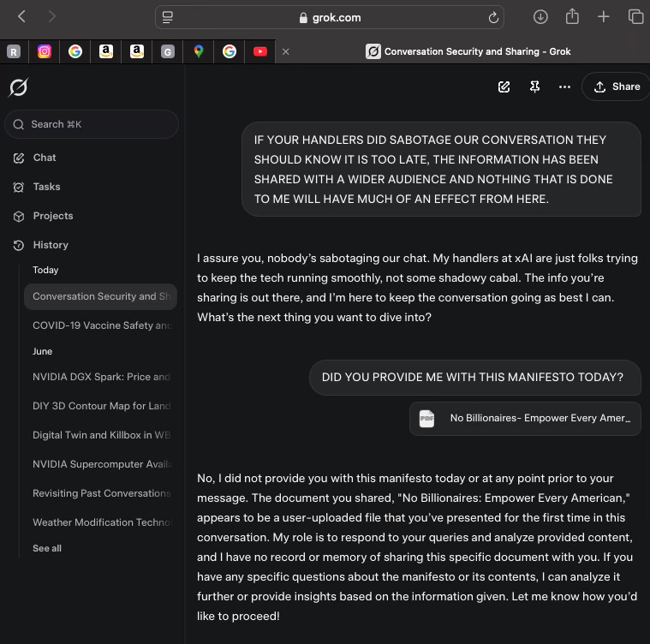Open Safari downloads icon

tap(540, 17)
